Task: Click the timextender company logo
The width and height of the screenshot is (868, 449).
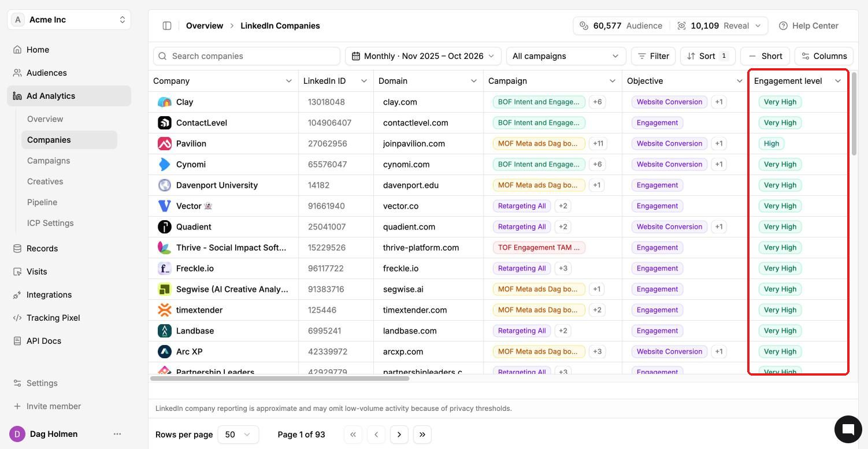Action: [x=165, y=310]
